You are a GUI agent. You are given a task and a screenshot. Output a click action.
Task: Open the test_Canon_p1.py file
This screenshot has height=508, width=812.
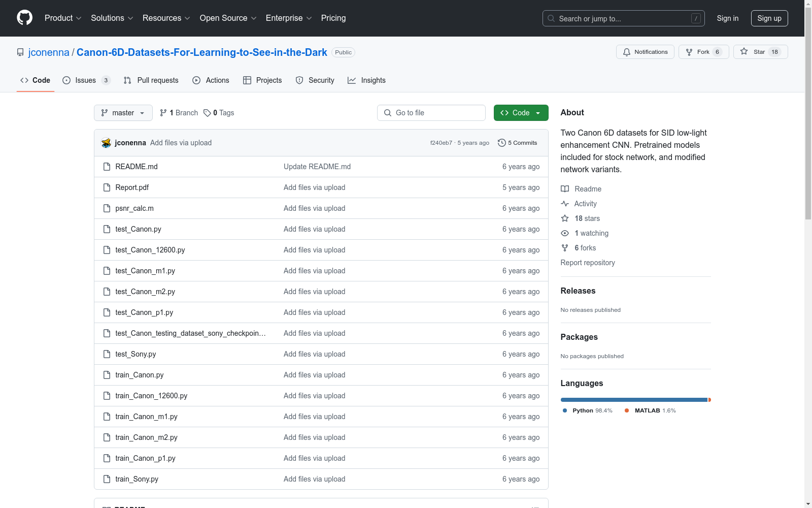coord(144,312)
